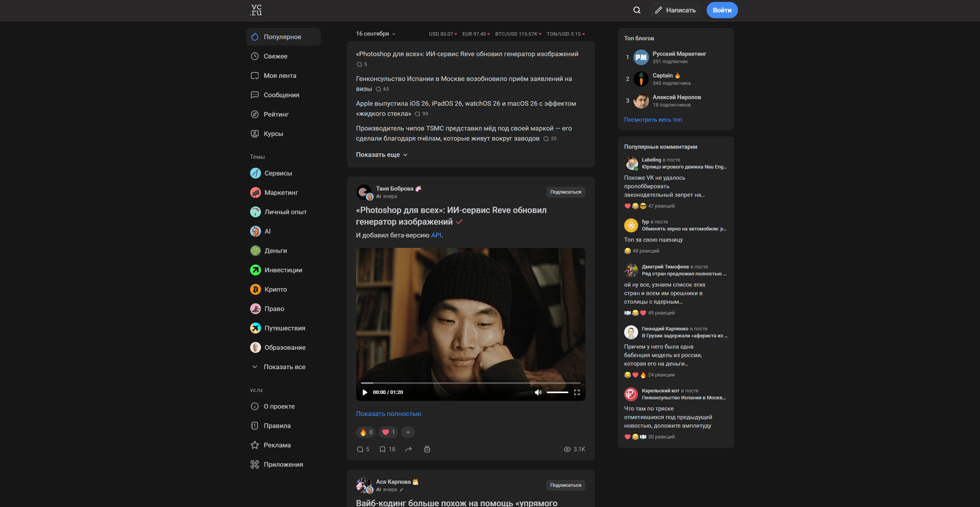980x507 pixels.
Task: Enter fullscreen in the video player
Action: click(x=577, y=392)
